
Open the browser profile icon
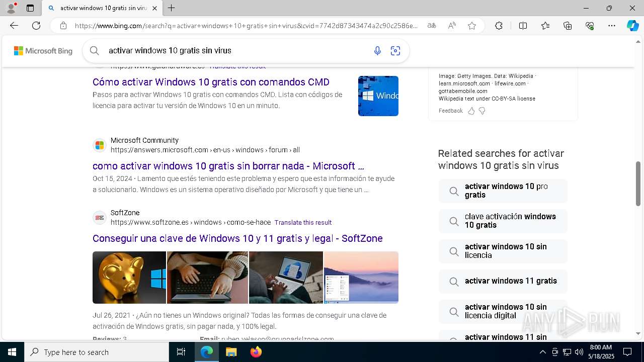point(11,8)
